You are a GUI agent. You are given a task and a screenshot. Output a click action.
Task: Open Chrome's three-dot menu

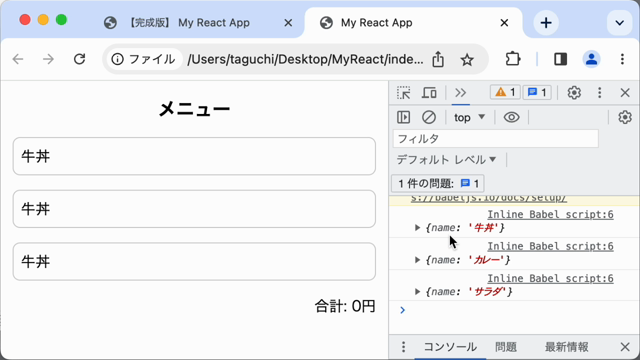pyautogui.click(x=622, y=60)
